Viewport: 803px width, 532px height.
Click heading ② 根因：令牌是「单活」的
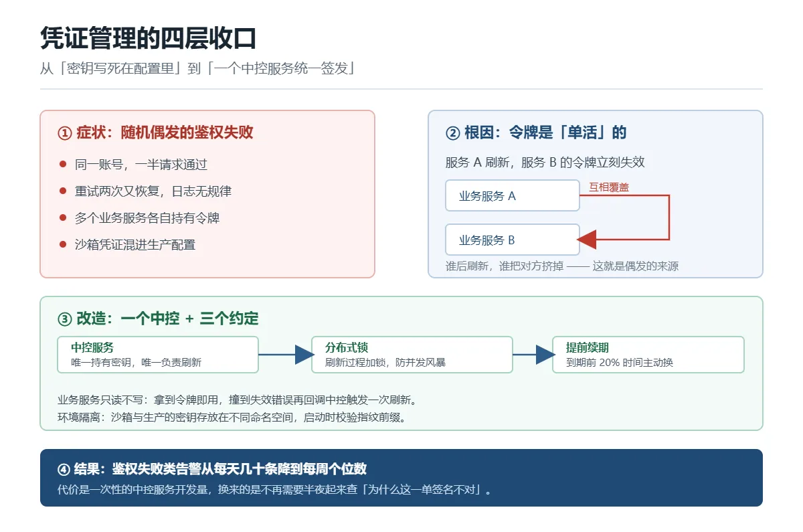536,132
